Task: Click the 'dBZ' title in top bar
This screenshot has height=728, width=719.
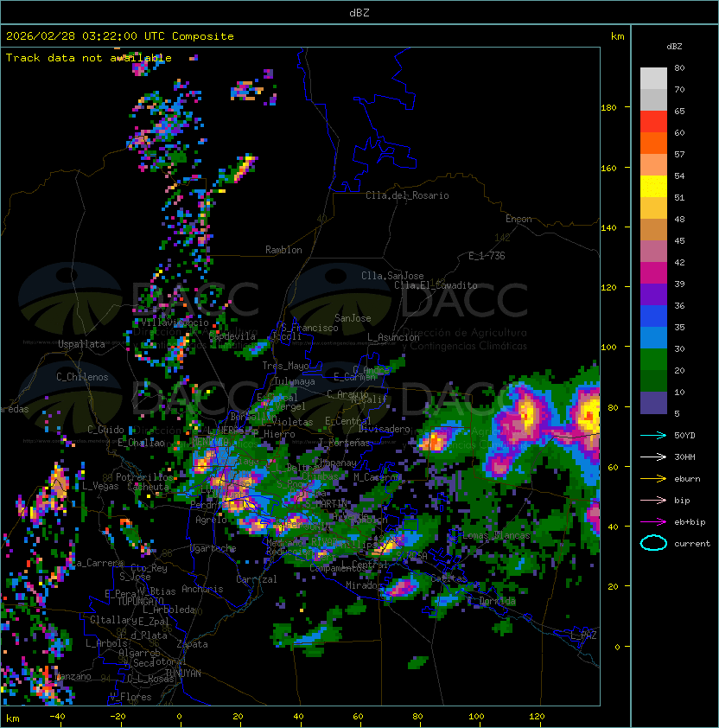Action: pos(359,12)
